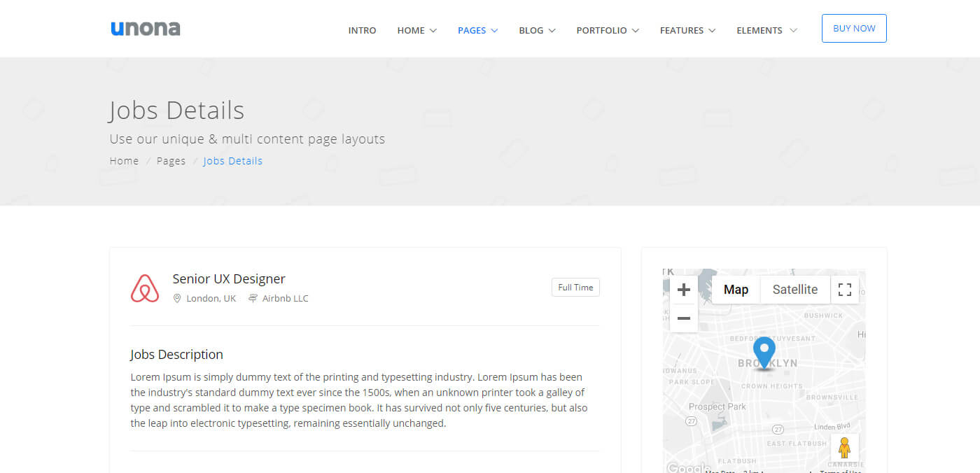
Task: Click the location pin icon beside London, UK
Action: pos(177,298)
